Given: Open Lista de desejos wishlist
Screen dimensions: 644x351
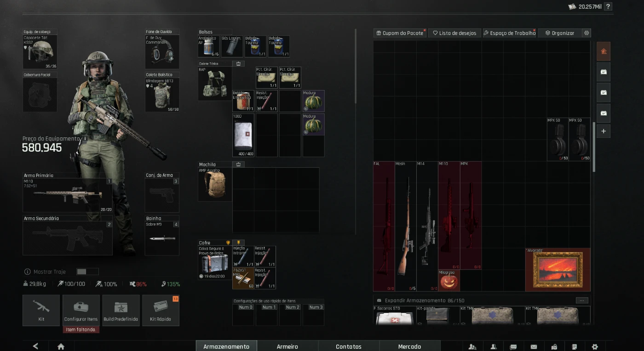Looking at the screenshot, I should click(x=454, y=33).
